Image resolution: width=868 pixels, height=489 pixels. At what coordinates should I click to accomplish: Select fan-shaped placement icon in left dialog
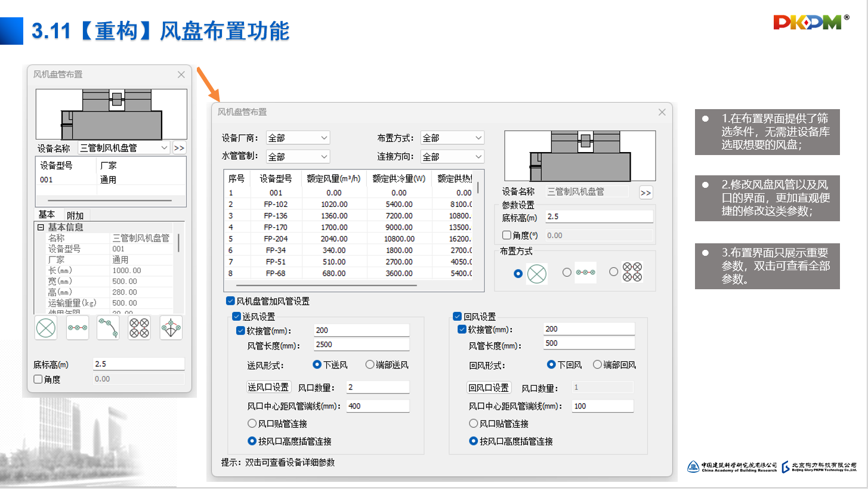coord(171,328)
